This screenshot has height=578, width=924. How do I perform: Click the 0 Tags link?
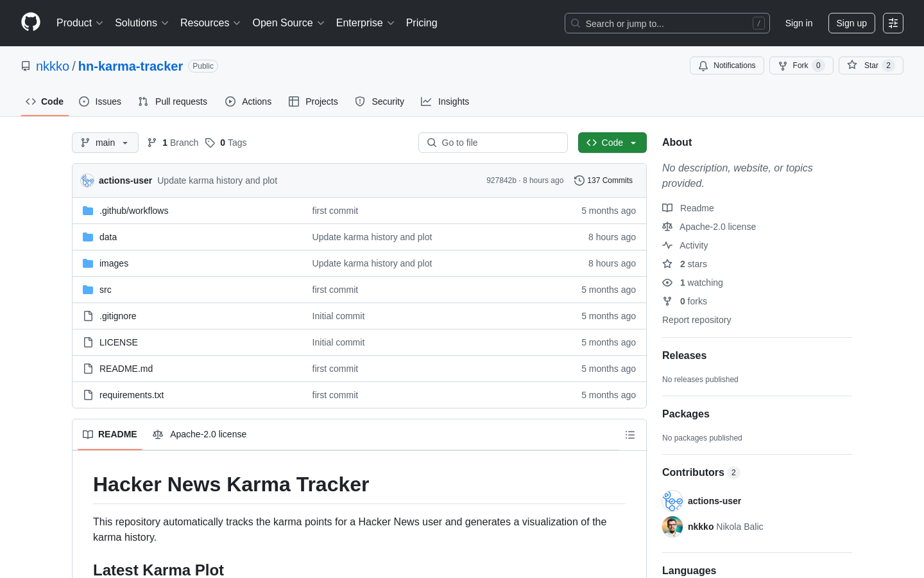coord(226,143)
